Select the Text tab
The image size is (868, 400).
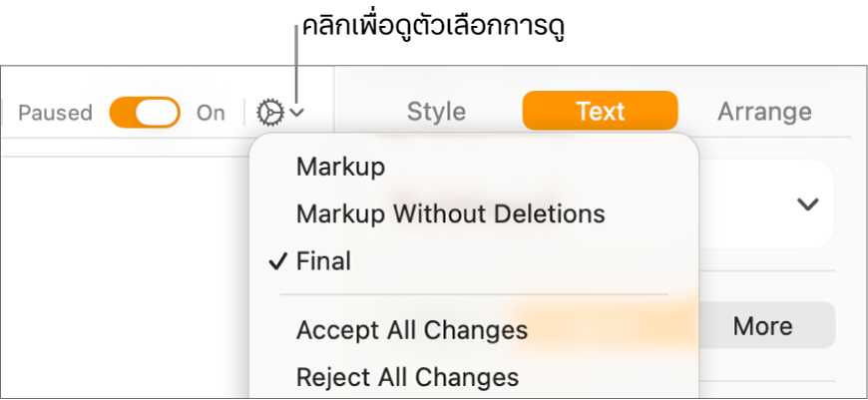click(x=600, y=112)
